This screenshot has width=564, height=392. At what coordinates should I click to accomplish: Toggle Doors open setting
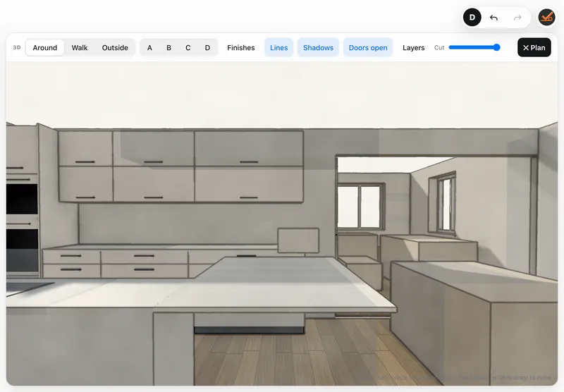coord(368,47)
